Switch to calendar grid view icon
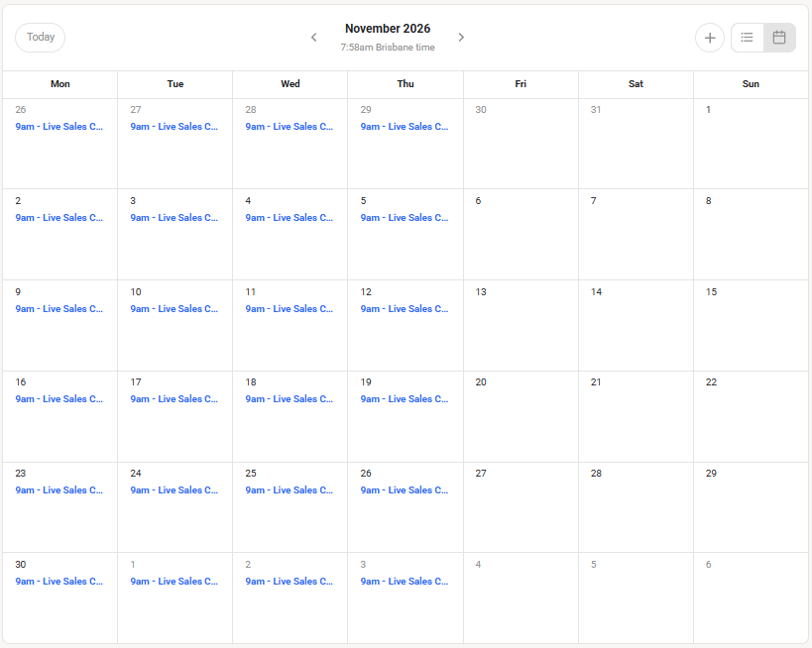Screen dimensions: 812x648 click(779, 38)
